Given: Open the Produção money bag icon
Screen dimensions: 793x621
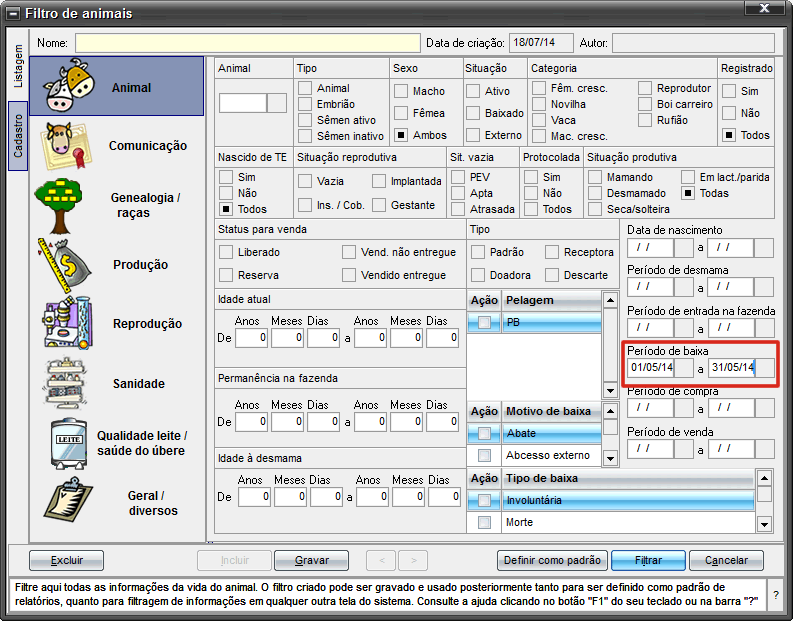Looking at the screenshot, I should tap(64, 265).
